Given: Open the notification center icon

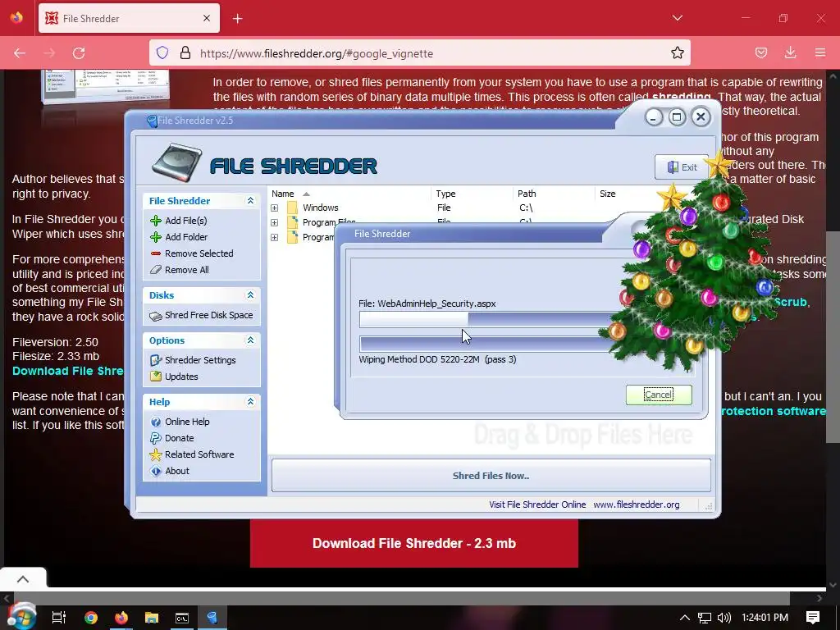Looking at the screenshot, I should click(813, 618).
